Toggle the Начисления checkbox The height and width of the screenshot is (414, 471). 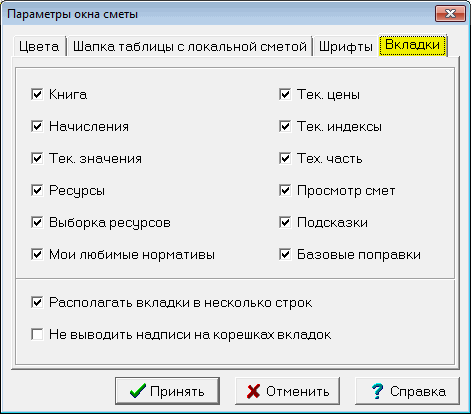point(37,126)
